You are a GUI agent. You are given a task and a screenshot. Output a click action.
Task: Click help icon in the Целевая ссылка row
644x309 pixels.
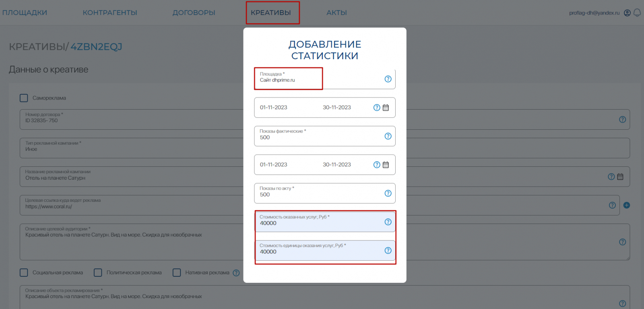613,205
